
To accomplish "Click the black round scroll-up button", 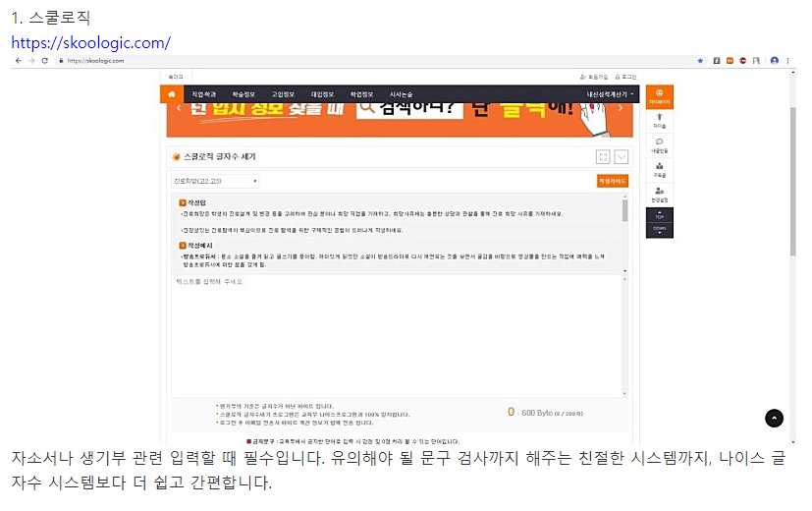I will click(774, 419).
